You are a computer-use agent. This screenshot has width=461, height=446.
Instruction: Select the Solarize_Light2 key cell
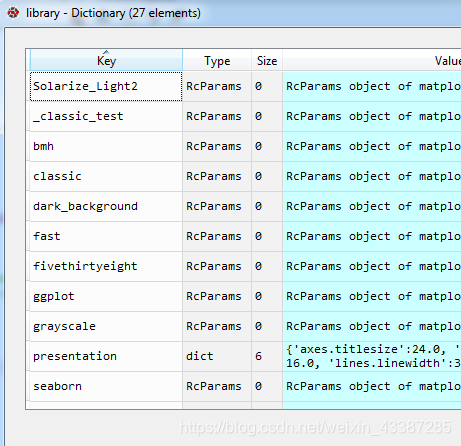(106, 86)
